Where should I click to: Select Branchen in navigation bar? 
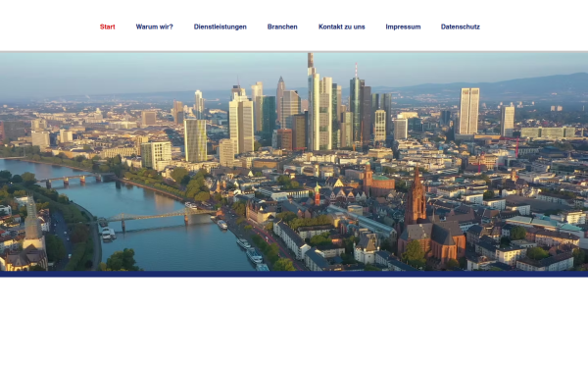(282, 26)
